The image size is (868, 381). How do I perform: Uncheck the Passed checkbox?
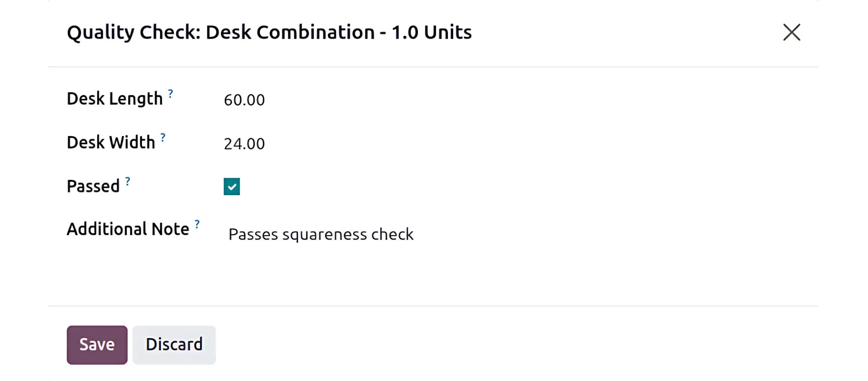point(232,187)
